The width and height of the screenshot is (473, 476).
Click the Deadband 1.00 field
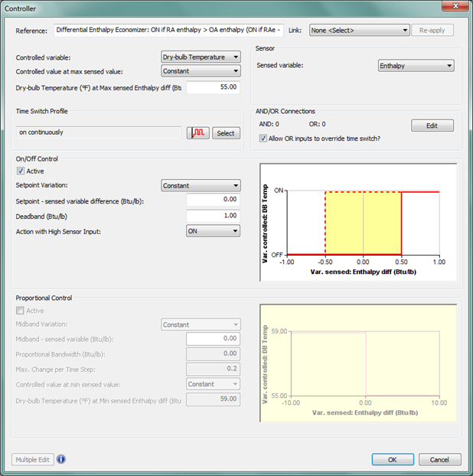[213, 216]
